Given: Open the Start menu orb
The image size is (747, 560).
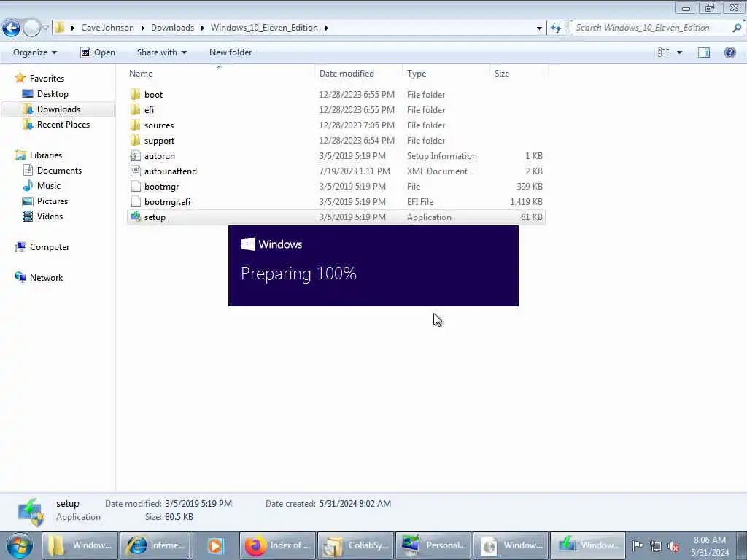Looking at the screenshot, I should pos(20,545).
